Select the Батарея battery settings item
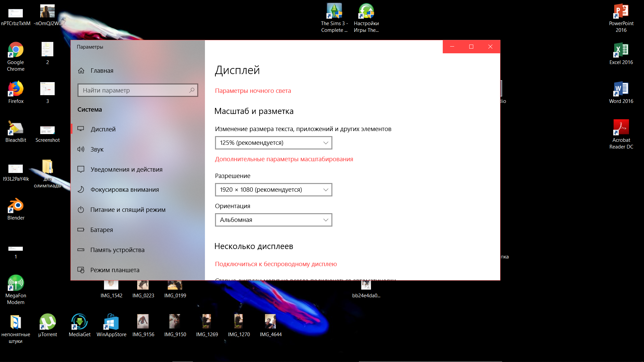644x362 pixels. (101, 230)
